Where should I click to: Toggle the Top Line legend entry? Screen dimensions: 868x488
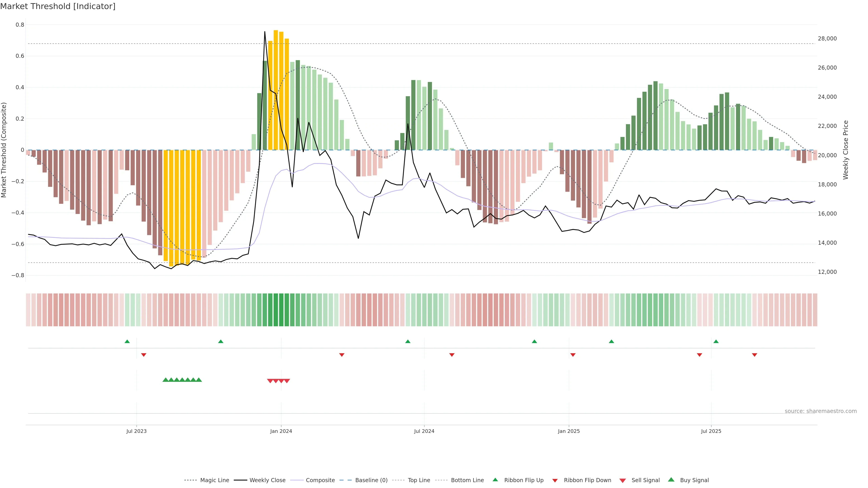point(419,480)
